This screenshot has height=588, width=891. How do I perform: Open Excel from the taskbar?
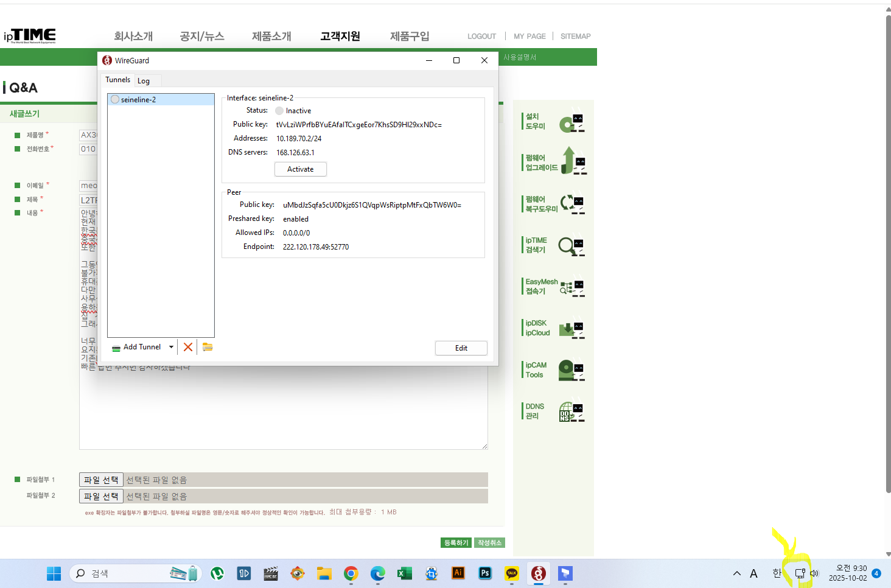pyautogui.click(x=405, y=573)
